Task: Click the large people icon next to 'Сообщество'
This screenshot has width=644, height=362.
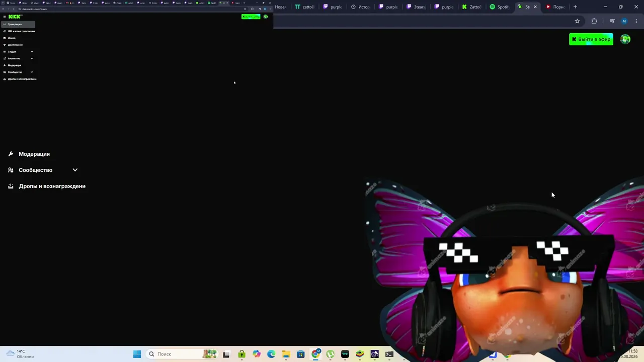Action: pyautogui.click(x=11, y=170)
